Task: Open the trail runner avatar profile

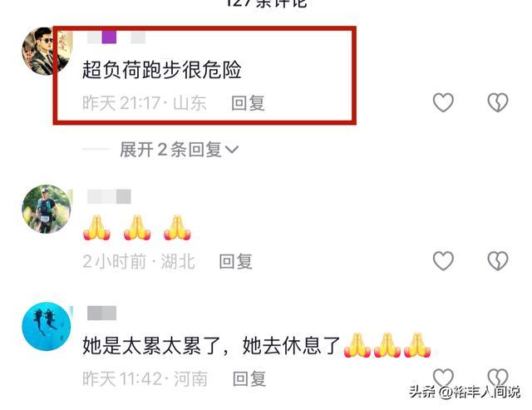Action: 47,209
